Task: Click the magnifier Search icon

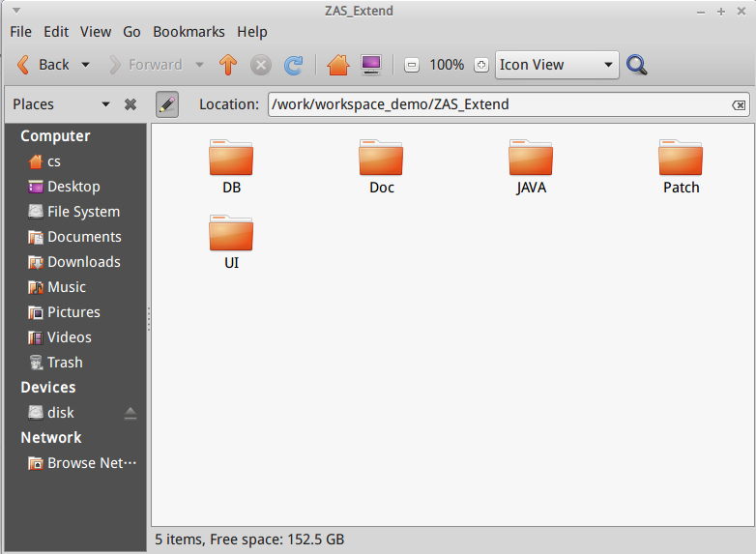Action: [636, 65]
